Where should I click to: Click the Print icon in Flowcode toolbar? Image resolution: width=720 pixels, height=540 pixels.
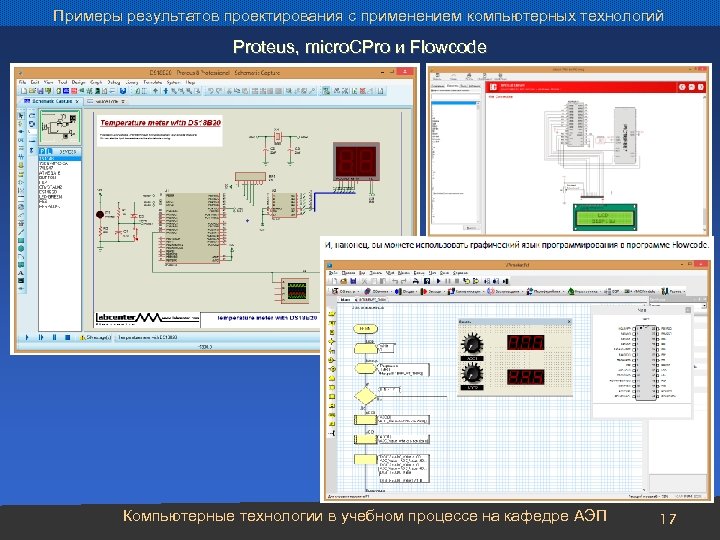[416, 281]
